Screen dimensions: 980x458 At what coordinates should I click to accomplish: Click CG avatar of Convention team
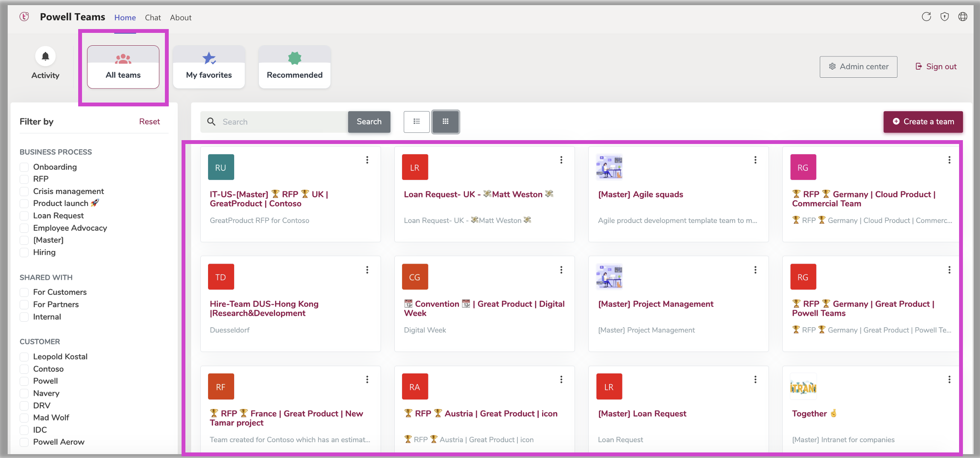click(415, 277)
